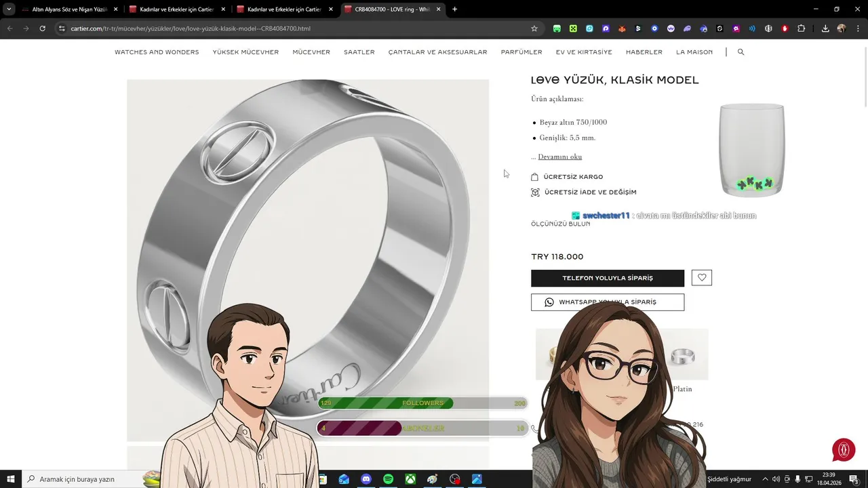This screenshot has height=488, width=868.
Task: Open a new browser tab
Action: coord(454,9)
